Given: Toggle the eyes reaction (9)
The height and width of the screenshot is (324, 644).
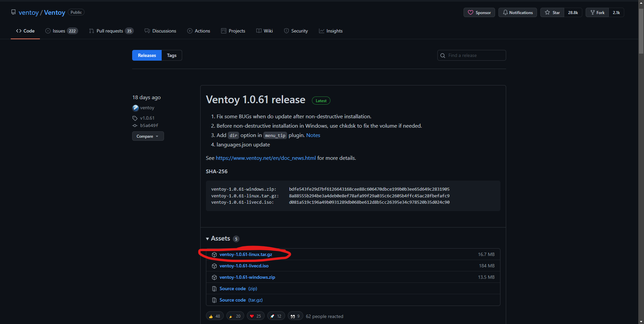Looking at the screenshot, I should 296,316.
